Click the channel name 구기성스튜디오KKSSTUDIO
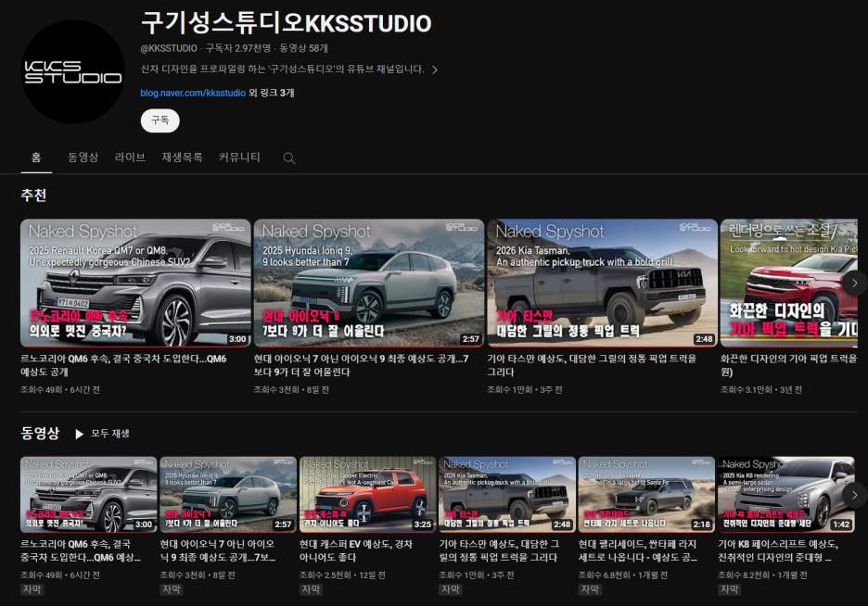The image size is (868, 606). point(287,23)
